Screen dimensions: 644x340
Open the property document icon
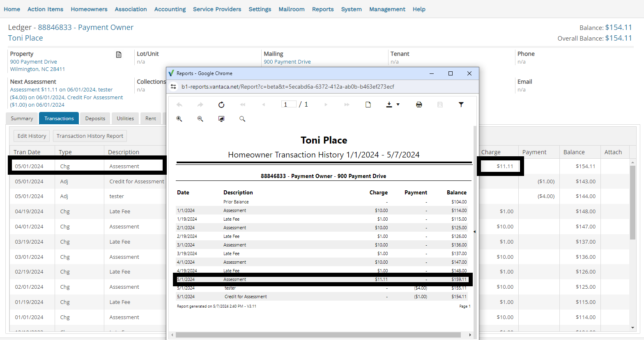coord(119,55)
